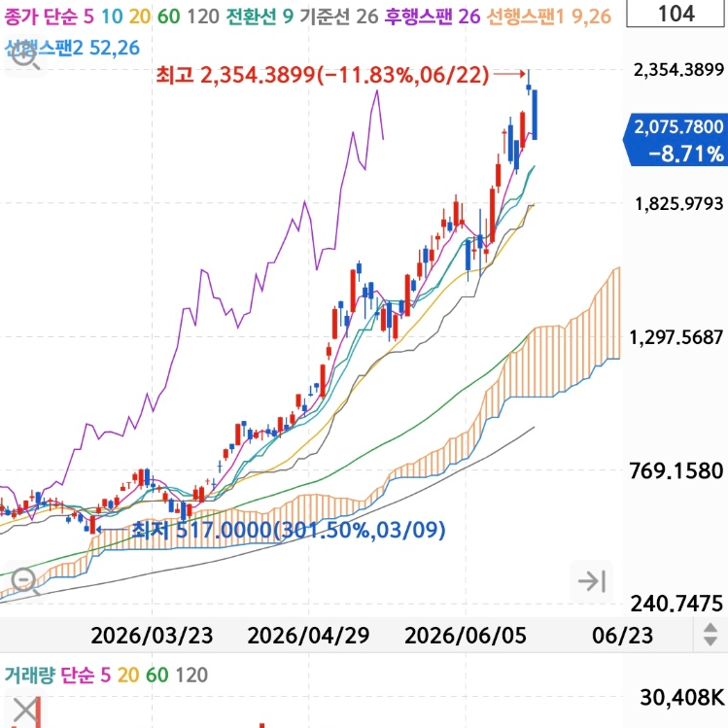
Task: Click the 1,297.5687 price axis label
Action: click(x=676, y=337)
